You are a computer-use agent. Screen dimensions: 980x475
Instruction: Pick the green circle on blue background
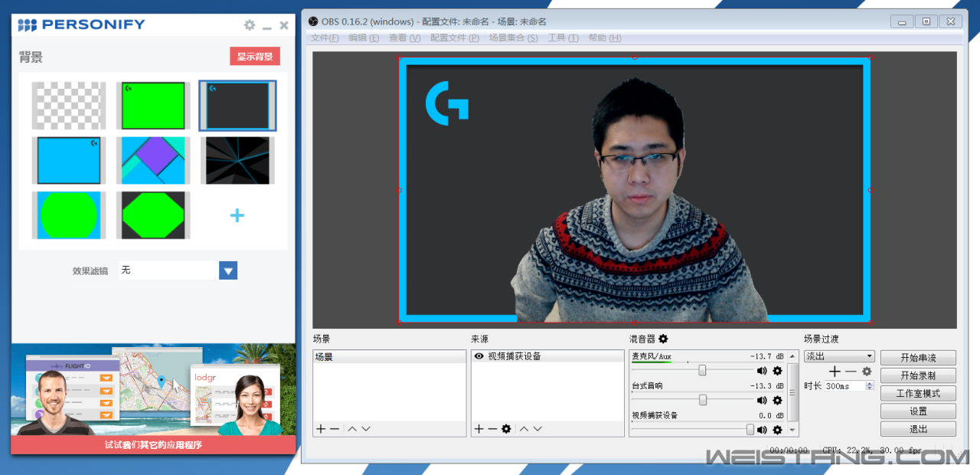(x=69, y=215)
